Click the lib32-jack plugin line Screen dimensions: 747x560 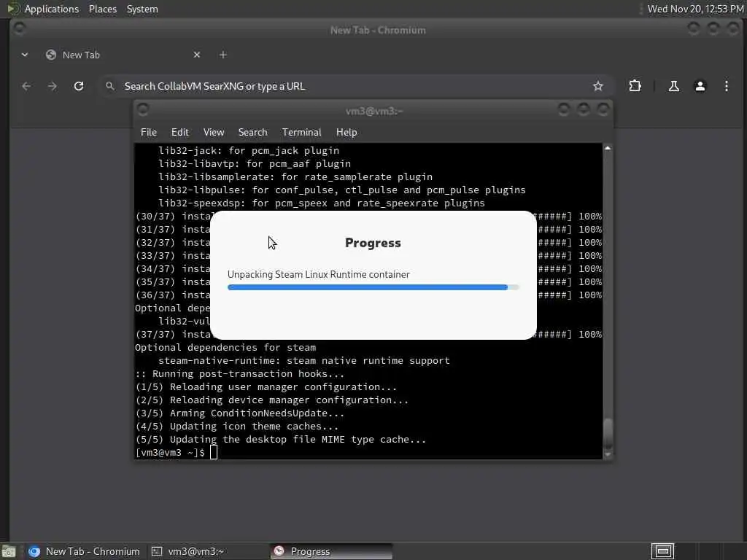coord(249,150)
